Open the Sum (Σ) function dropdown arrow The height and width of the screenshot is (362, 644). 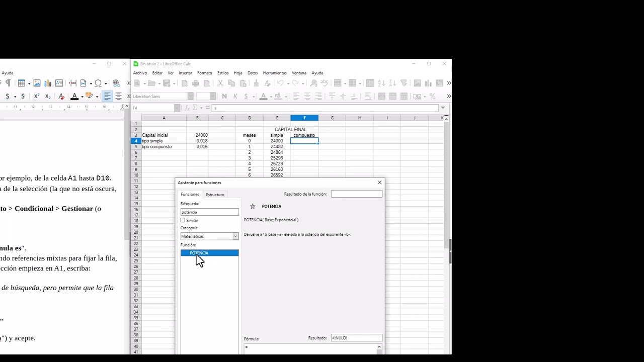pyautogui.click(x=201, y=108)
